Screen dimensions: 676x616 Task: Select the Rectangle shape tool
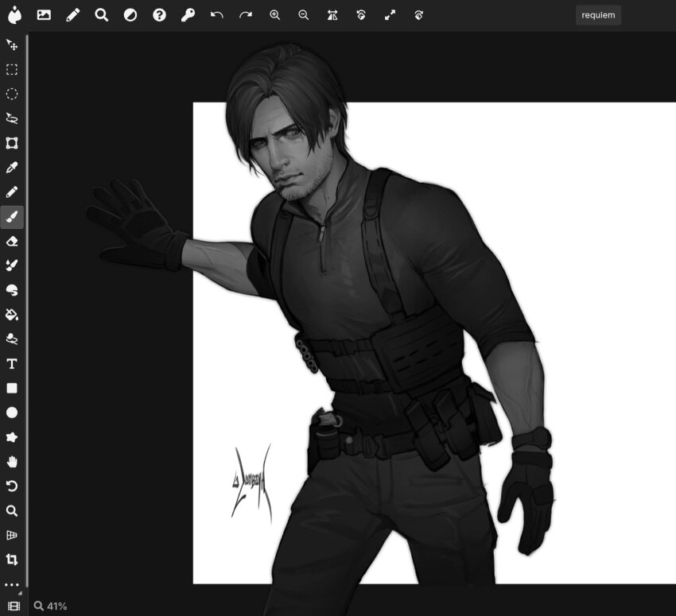coord(12,388)
